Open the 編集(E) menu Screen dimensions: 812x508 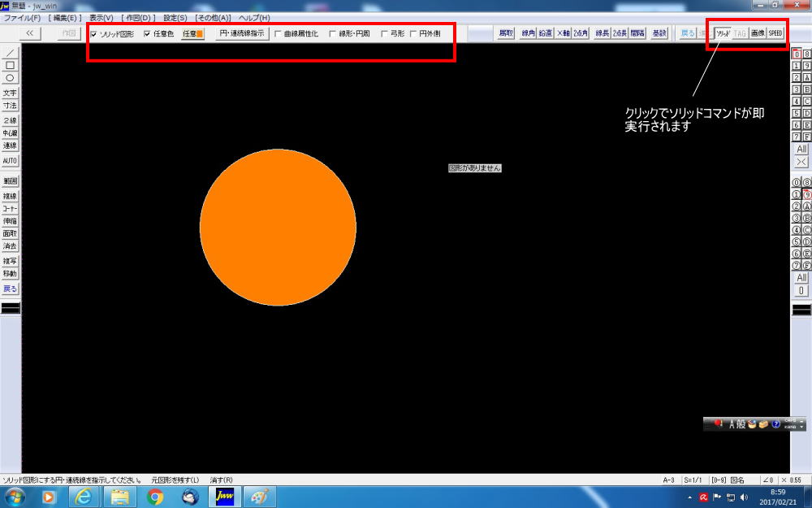click(65, 18)
